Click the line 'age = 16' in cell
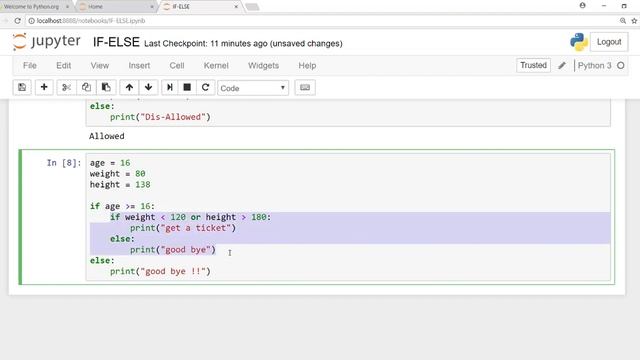640x360 pixels. (x=110, y=163)
